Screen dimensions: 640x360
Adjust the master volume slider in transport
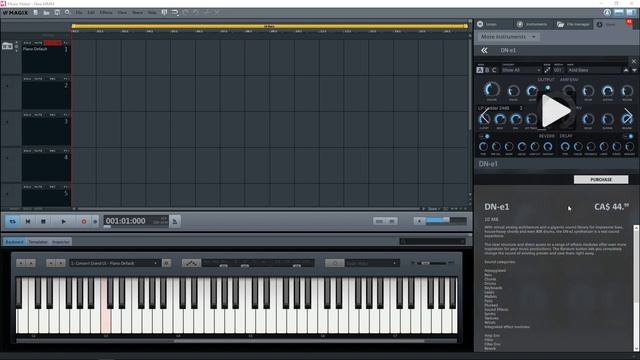tap(446, 221)
